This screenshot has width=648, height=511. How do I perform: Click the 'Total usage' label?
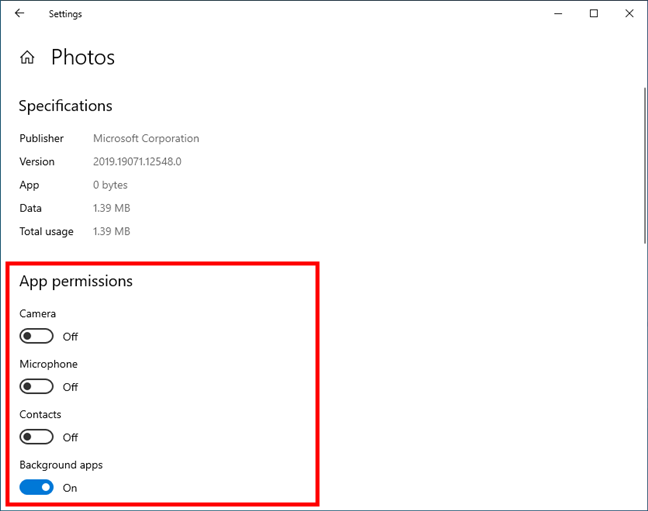tap(46, 232)
